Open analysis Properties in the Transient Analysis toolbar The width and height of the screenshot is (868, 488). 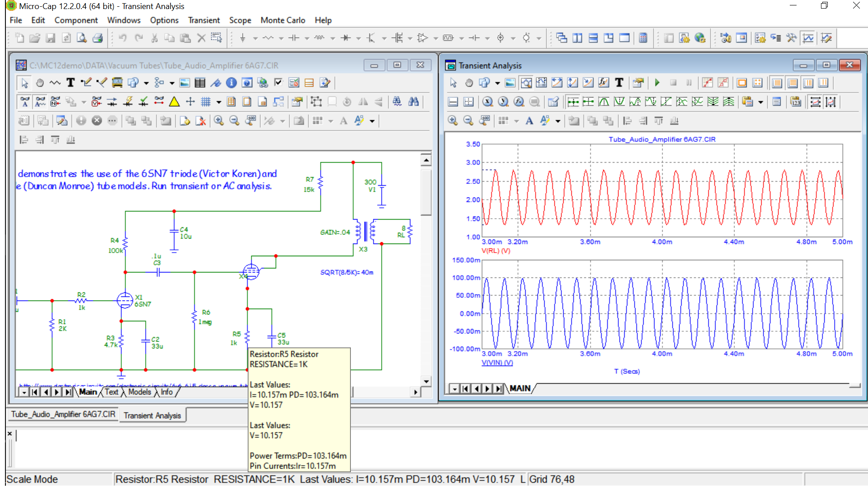point(638,83)
